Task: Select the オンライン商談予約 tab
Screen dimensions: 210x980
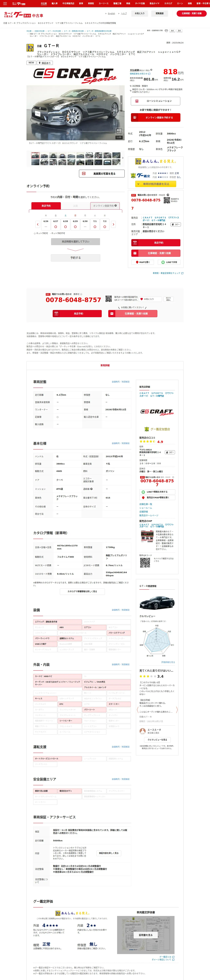Action: pos(105,206)
